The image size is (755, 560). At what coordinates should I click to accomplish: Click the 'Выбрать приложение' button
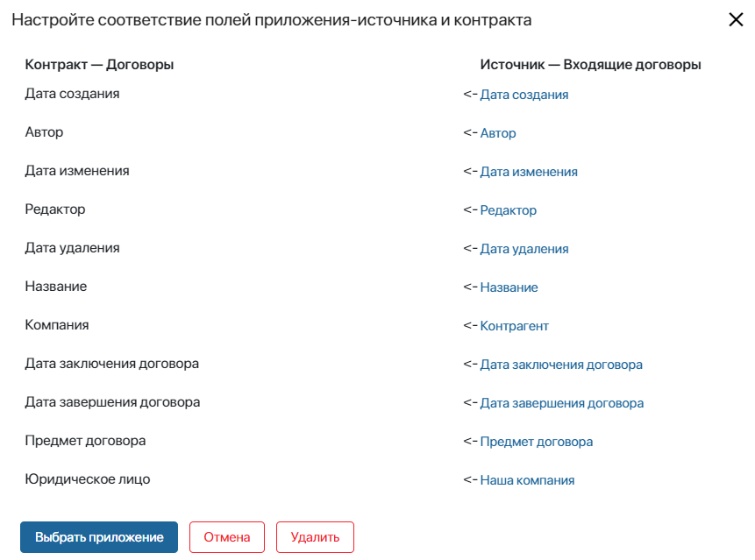pos(99,537)
